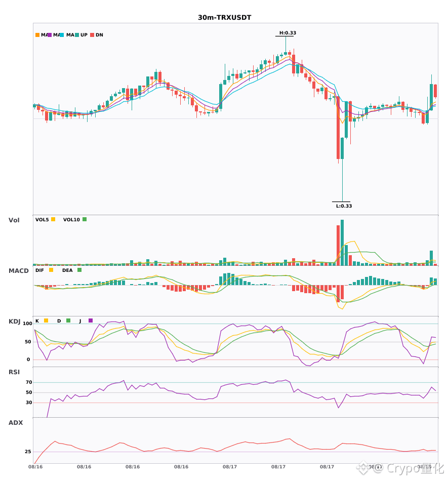The height and width of the screenshot is (481, 448).
Task: Toggle the red DN legend marker
Action: tap(92, 35)
